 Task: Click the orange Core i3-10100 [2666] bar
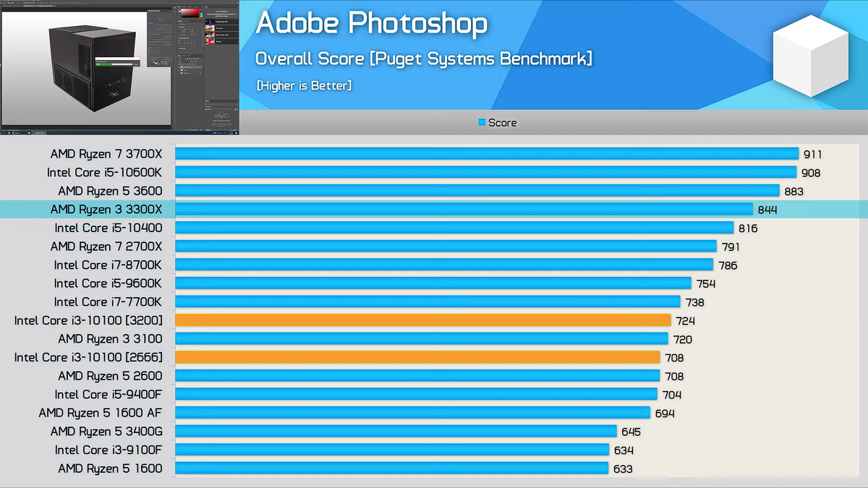[x=418, y=357]
